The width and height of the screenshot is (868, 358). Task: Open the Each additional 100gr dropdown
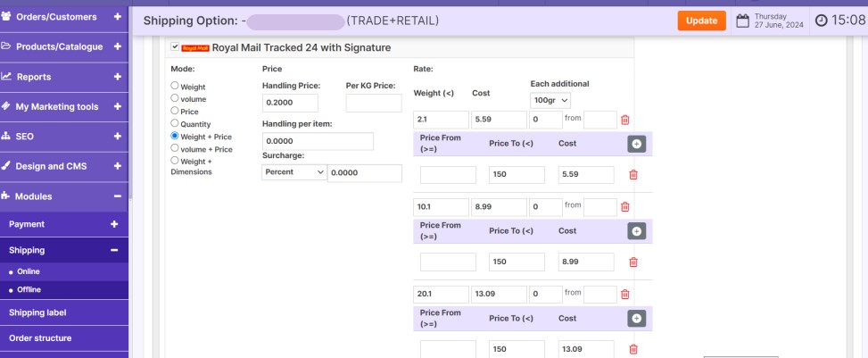pyautogui.click(x=550, y=100)
